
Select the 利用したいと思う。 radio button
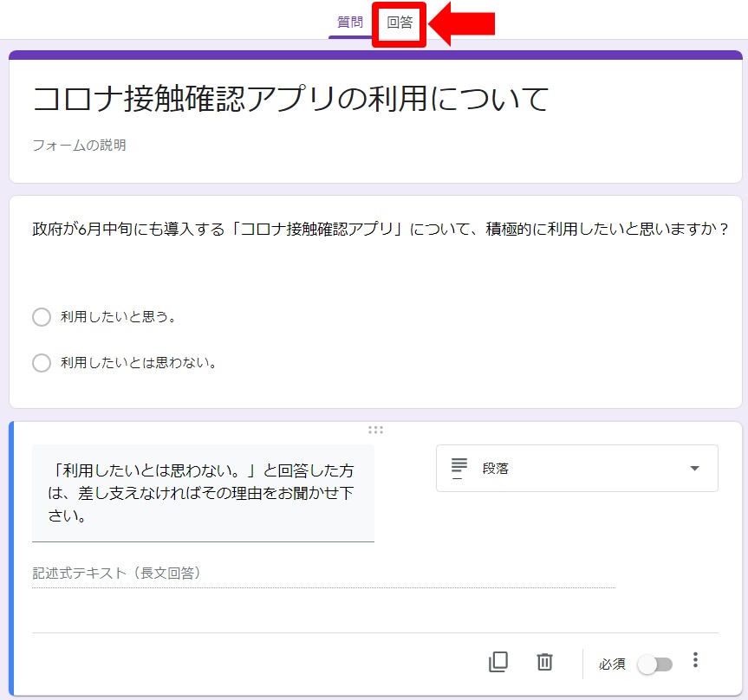pyautogui.click(x=42, y=317)
